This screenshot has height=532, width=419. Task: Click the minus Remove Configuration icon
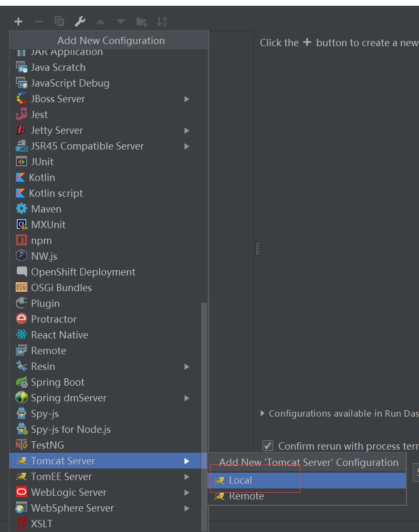[x=39, y=22]
